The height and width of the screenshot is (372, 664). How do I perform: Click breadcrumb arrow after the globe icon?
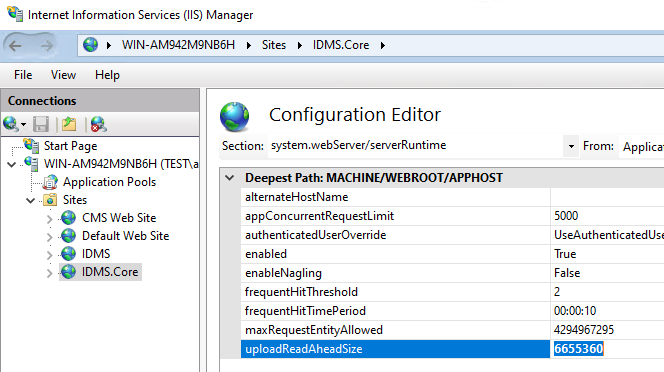[x=109, y=45]
